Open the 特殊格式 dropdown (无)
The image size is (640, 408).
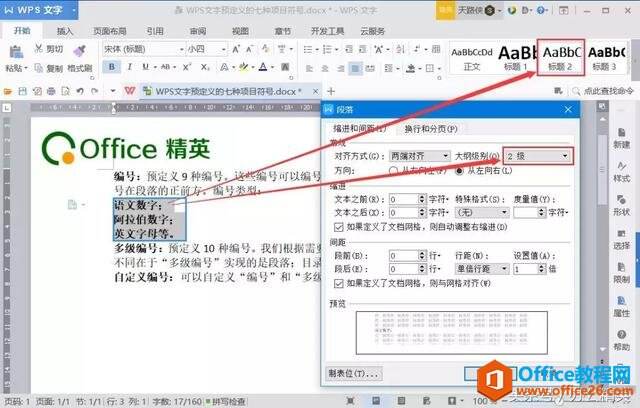(x=482, y=213)
